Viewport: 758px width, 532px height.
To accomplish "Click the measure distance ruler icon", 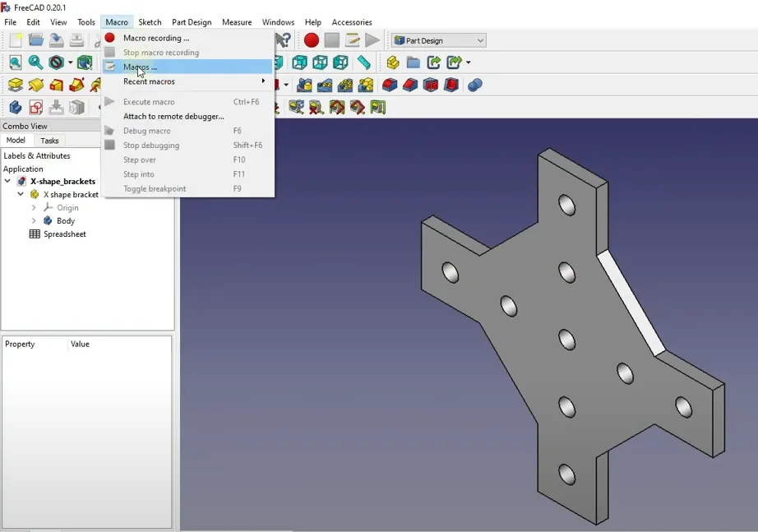I will click(x=363, y=62).
